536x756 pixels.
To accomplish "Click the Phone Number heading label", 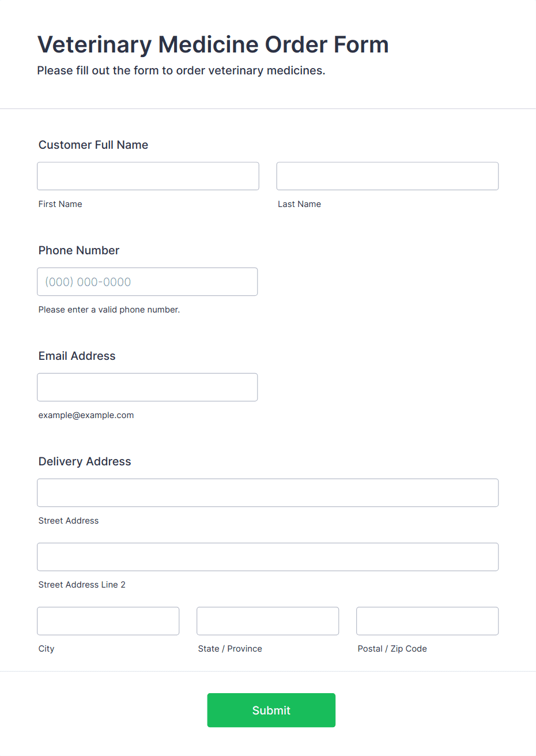I will [79, 250].
